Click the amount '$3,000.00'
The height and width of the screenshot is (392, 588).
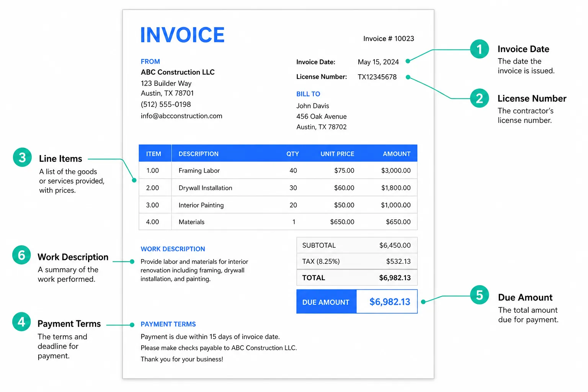pyautogui.click(x=396, y=171)
